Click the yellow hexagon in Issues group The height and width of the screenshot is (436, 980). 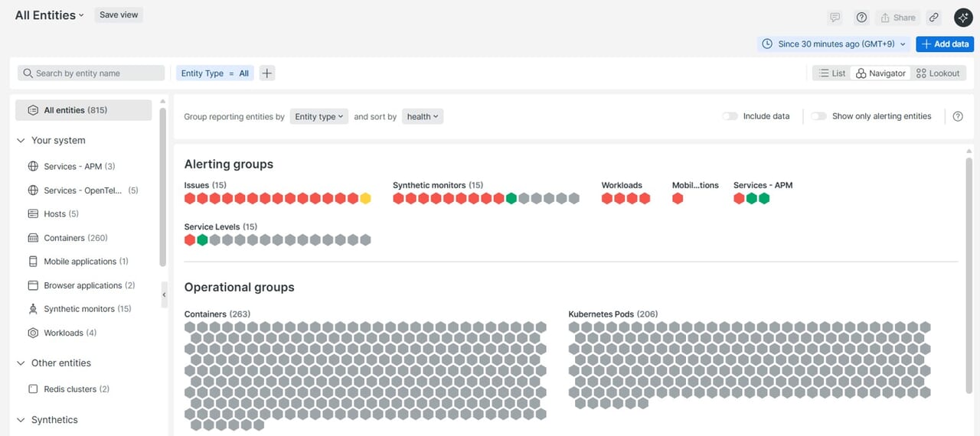pyautogui.click(x=365, y=199)
